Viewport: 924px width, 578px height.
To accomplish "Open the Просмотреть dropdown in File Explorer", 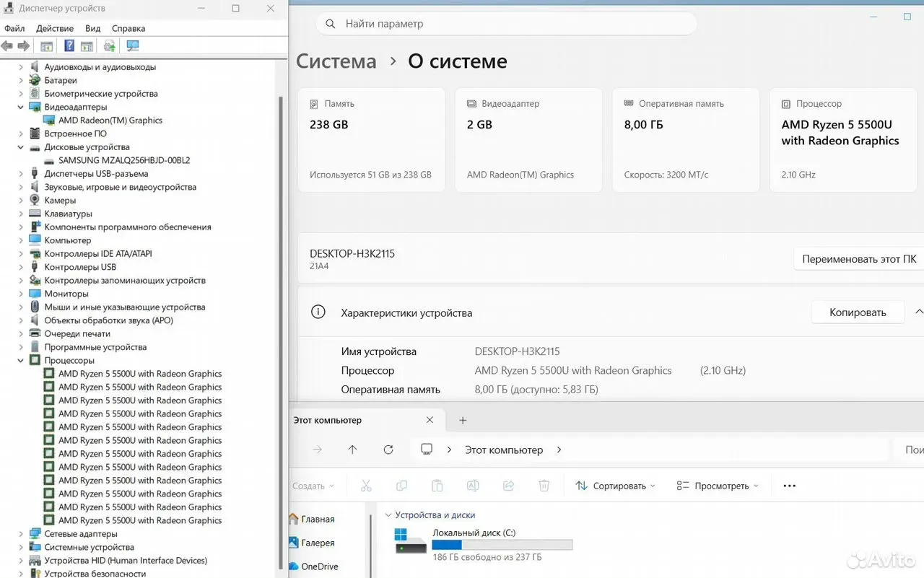I will pyautogui.click(x=718, y=486).
